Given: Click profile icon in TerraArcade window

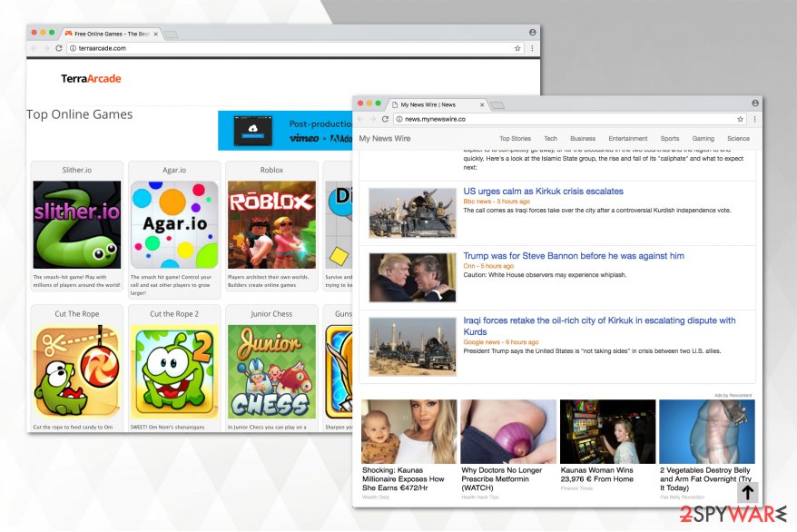Looking at the screenshot, I should pyautogui.click(x=532, y=32).
